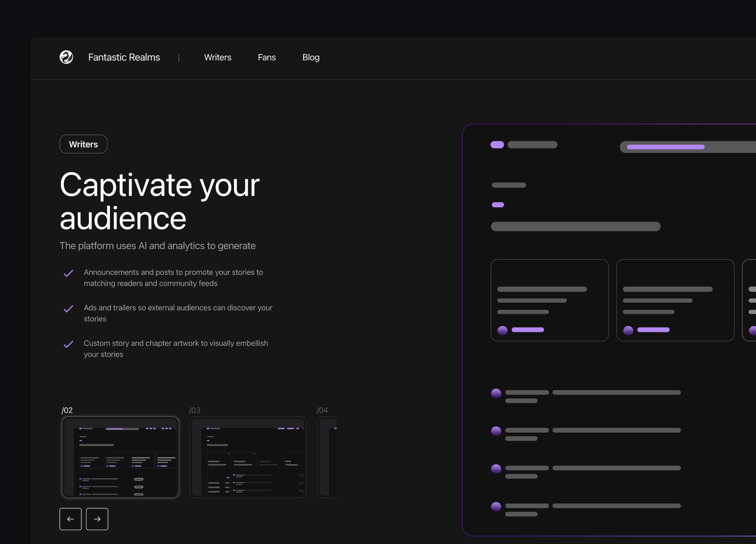
Task: Select the /03 slide thumbnail
Action: pyautogui.click(x=248, y=457)
